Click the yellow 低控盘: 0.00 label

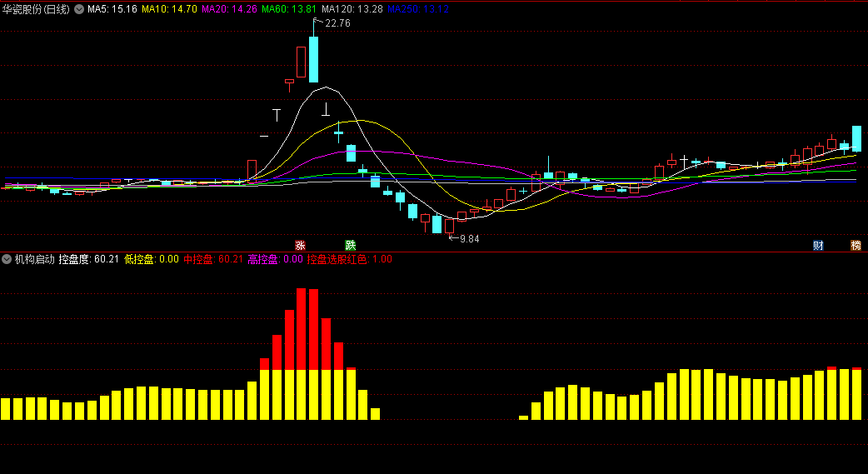[x=152, y=258]
